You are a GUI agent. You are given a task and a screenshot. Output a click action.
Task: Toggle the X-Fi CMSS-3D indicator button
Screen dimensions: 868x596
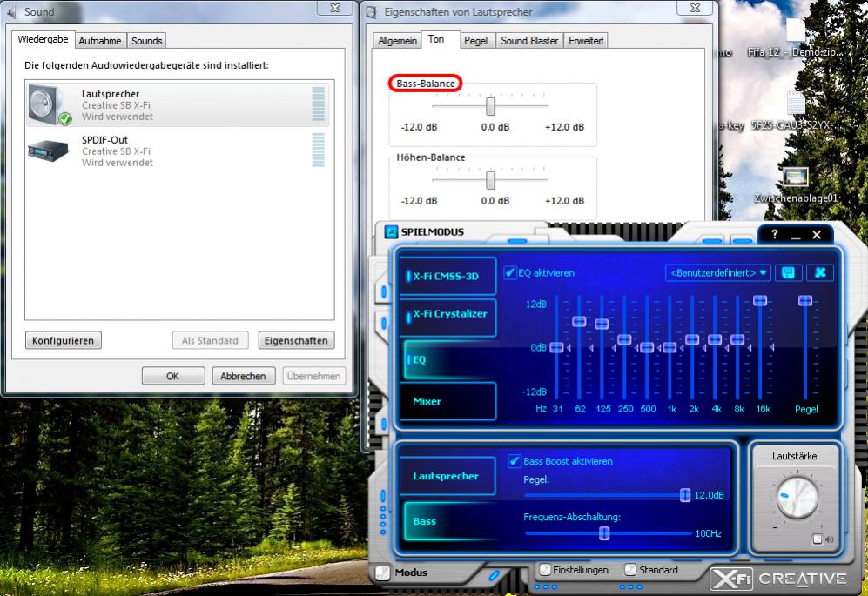pyautogui.click(x=447, y=276)
